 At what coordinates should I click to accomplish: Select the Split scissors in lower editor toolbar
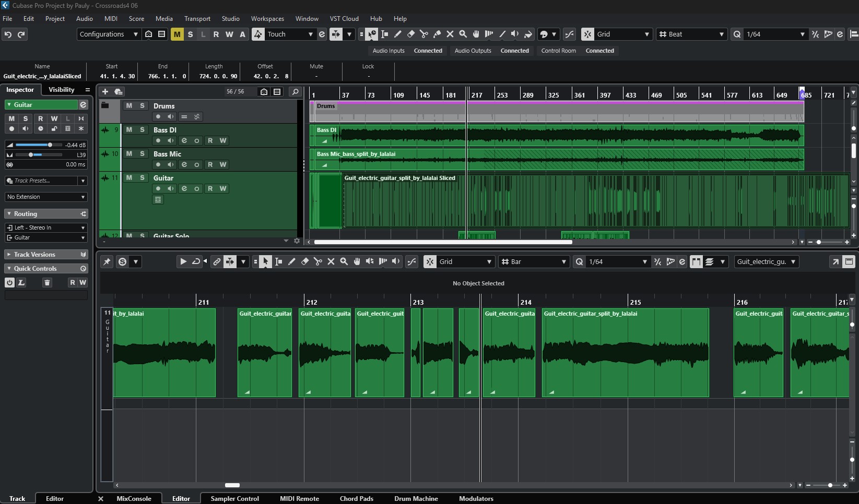click(318, 261)
